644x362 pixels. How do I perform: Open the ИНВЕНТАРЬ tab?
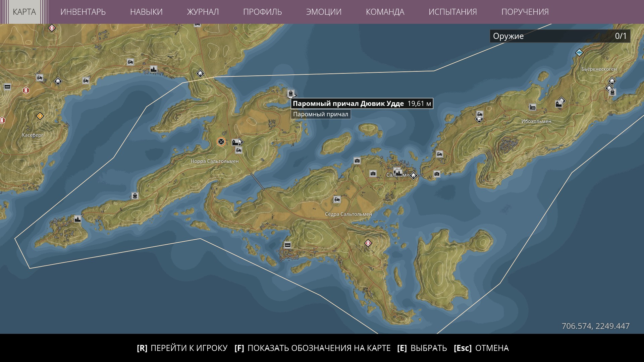pos(83,12)
